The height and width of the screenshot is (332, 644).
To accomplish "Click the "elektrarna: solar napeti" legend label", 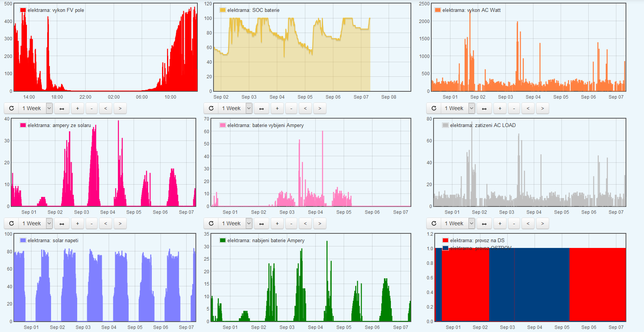I will (x=53, y=240).
